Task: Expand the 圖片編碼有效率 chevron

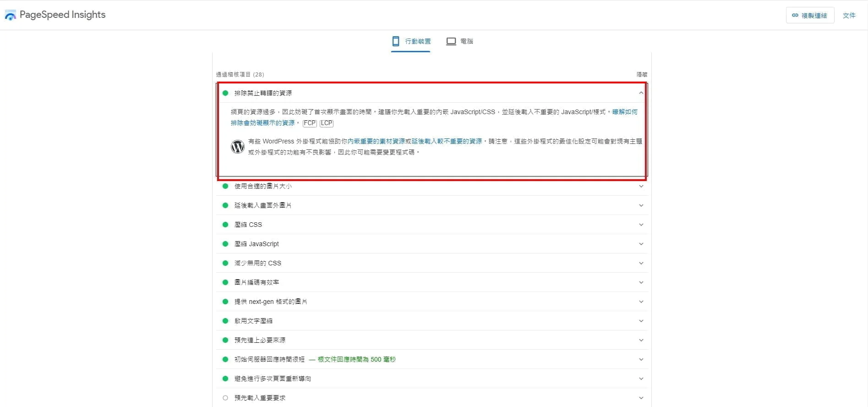Action: (x=641, y=282)
